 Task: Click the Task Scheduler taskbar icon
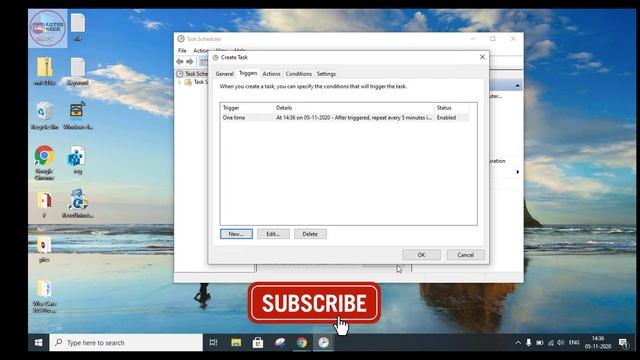(x=323, y=342)
